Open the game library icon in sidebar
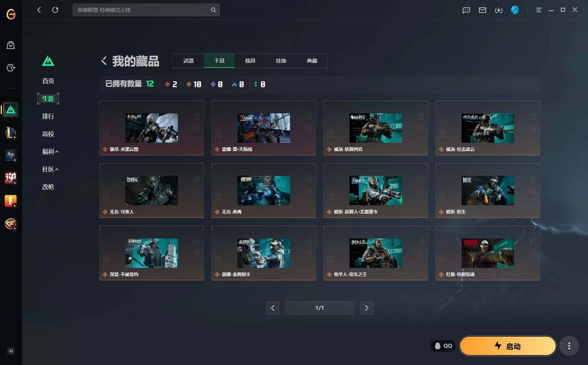588x365 pixels. [x=11, y=68]
